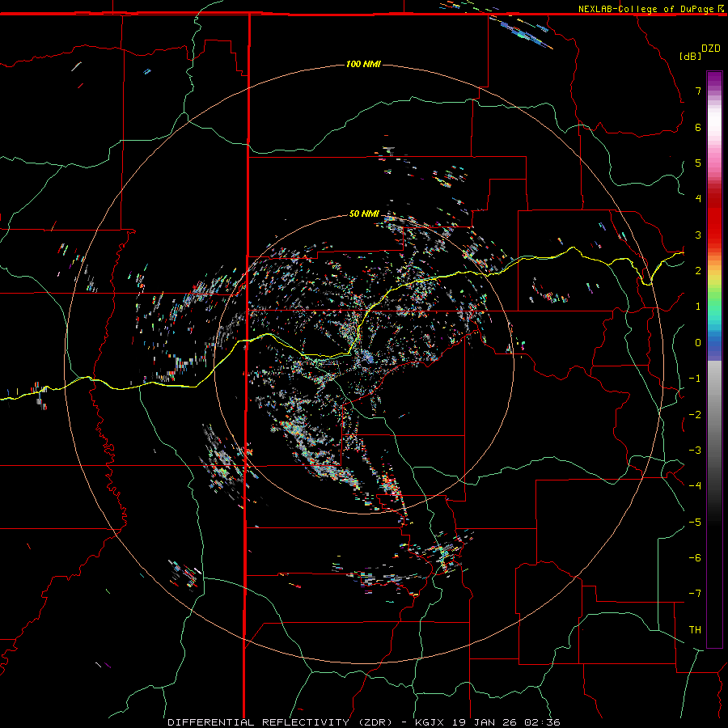Viewport: 728px width, 728px height.
Task: Click the -3 scale label
Action: click(x=695, y=451)
